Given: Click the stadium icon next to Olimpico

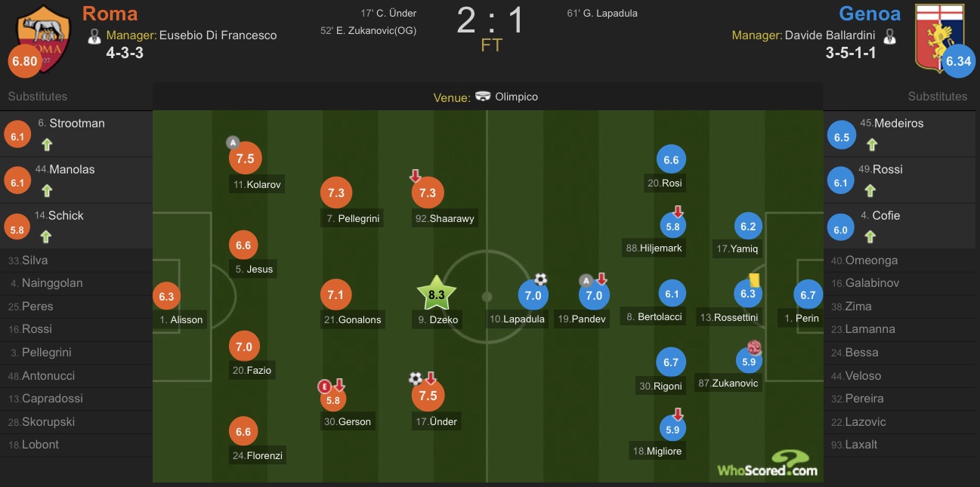Looking at the screenshot, I should (x=483, y=97).
